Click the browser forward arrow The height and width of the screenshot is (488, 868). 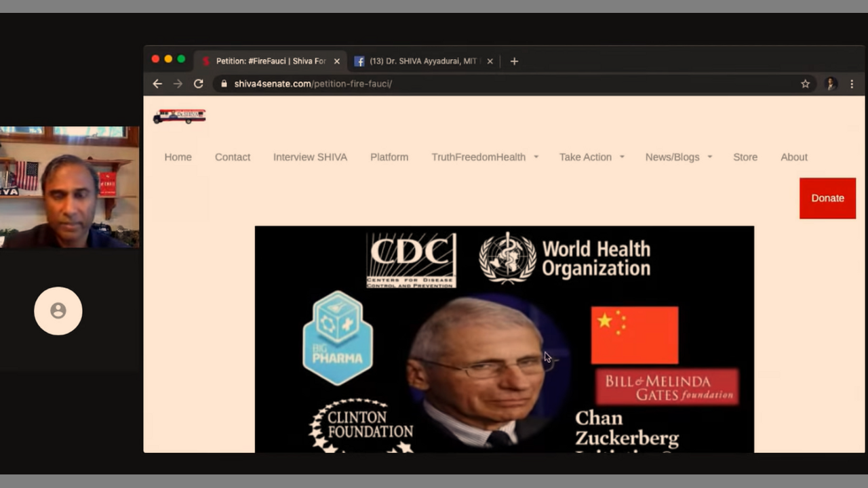point(178,83)
